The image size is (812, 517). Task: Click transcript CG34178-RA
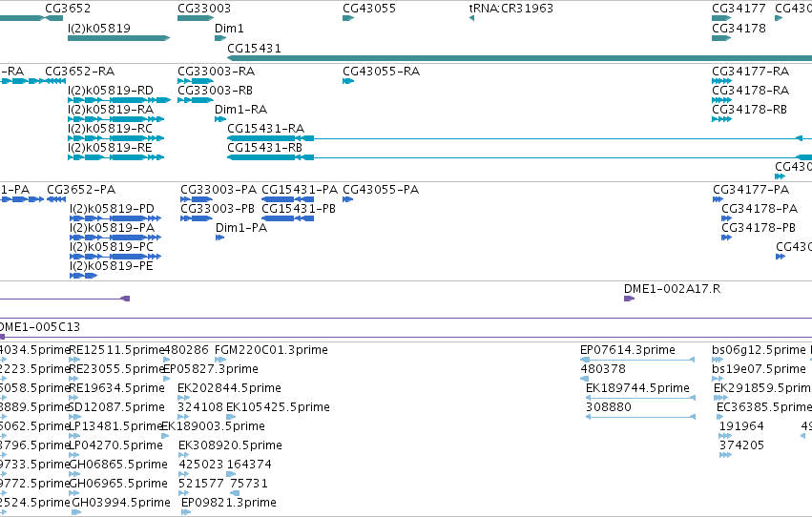coord(750,91)
